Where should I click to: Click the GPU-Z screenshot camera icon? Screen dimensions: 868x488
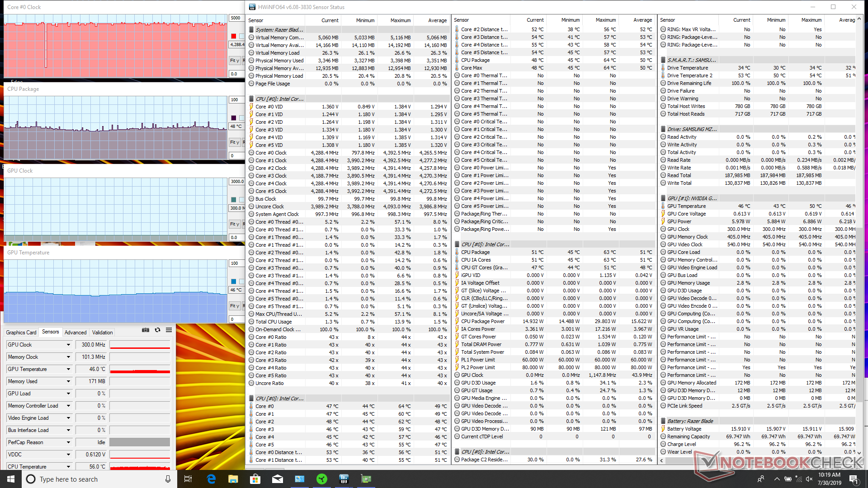click(x=146, y=330)
